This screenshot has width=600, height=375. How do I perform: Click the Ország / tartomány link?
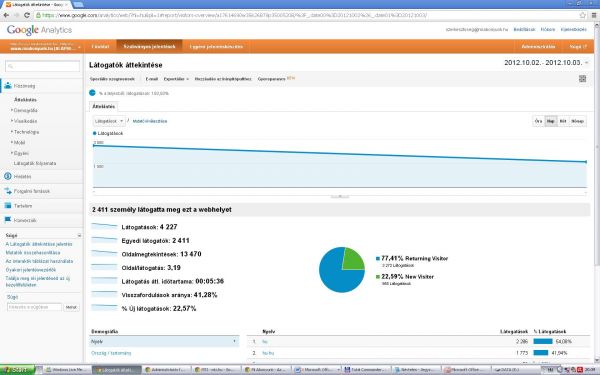point(111,353)
